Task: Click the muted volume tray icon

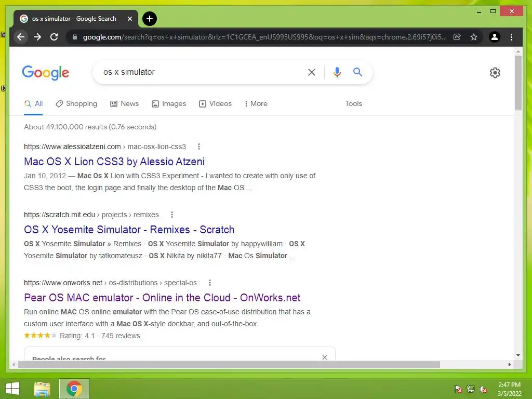Action: 483,389
